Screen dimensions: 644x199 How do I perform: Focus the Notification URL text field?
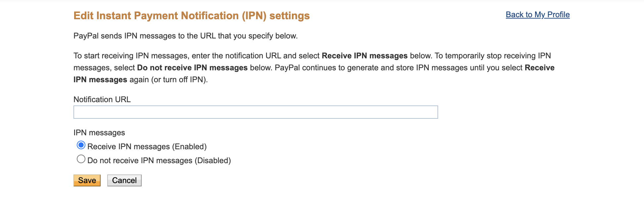tap(255, 112)
